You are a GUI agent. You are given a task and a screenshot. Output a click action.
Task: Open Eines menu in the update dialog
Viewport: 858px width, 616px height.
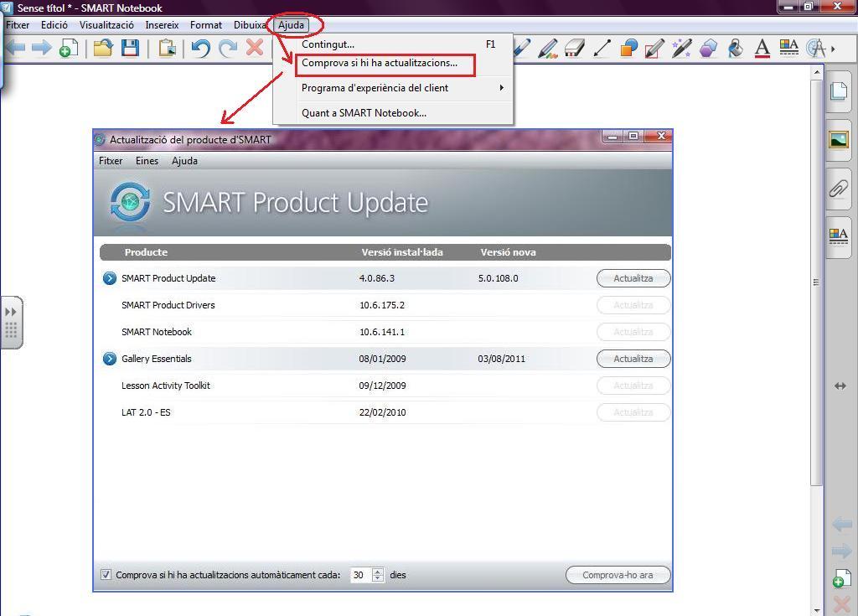(x=147, y=161)
